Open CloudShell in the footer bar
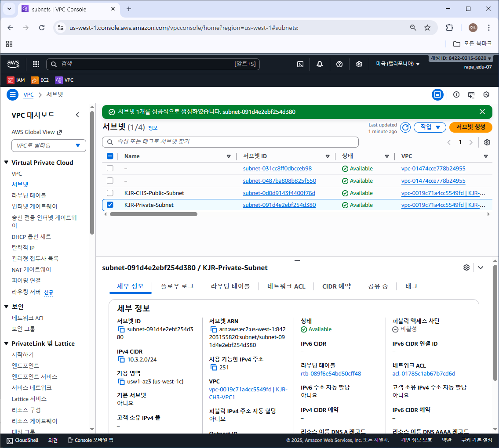Screen dimensions: 499x448 click(22, 441)
